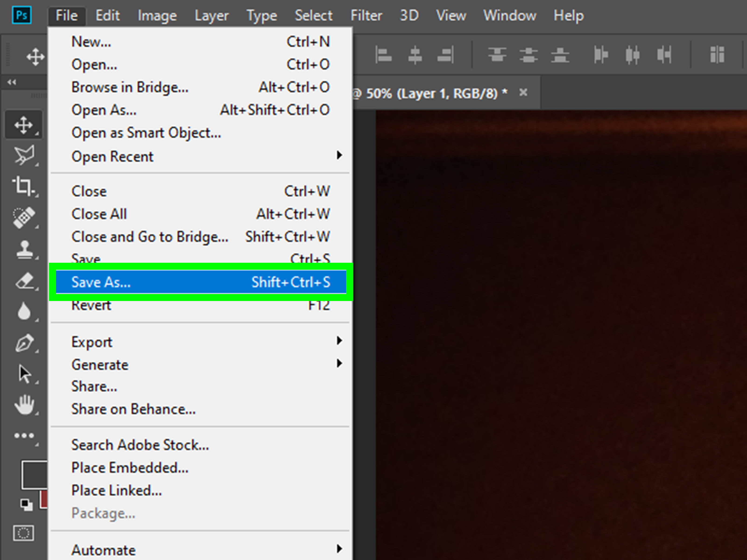747x560 pixels.
Task: Open the three-dot Edit Toolbar button
Action: pyautogui.click(x=24, y=436)
